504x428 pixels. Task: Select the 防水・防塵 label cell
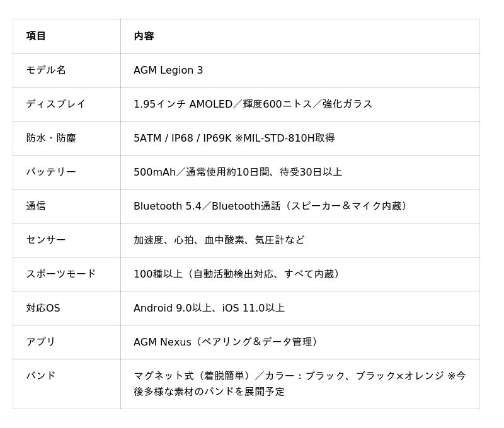(x=51, y=138)
